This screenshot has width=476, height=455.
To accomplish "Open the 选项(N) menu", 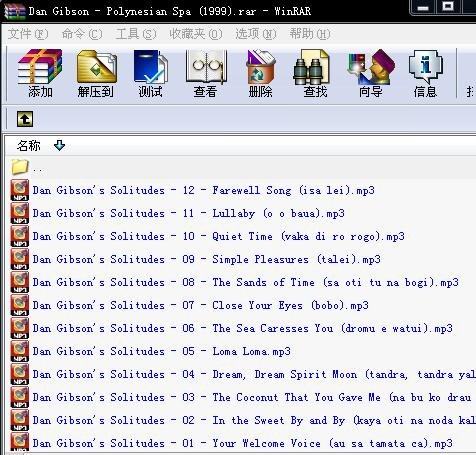I will [x=256, y=34].
